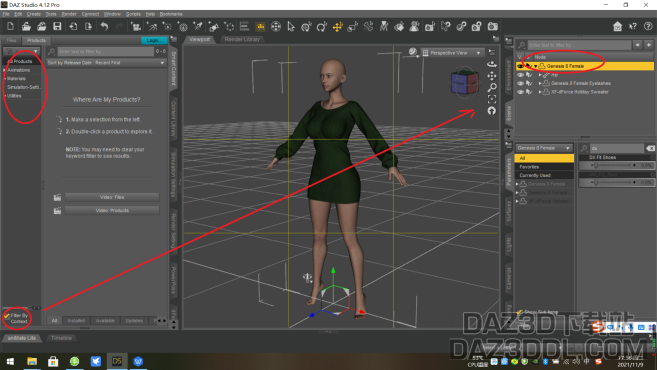
Task: Select Updates filter button
Action: 134,321
